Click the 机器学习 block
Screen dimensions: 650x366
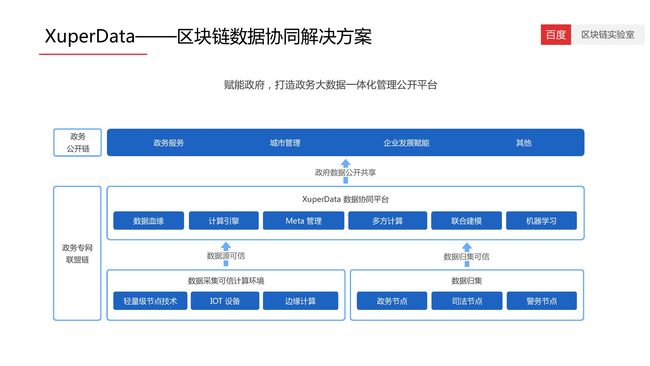(x=541, y=221)
